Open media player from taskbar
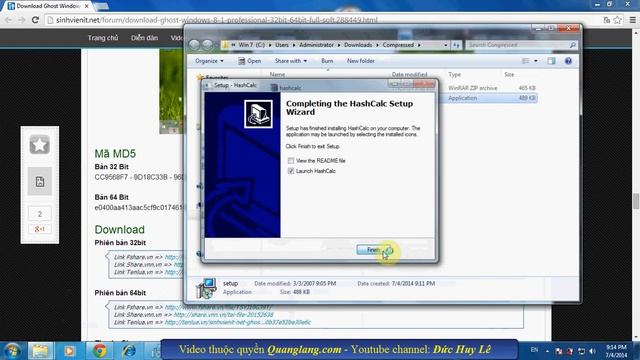The width and height of the screenshot is (640, 360). click(x=69, y=351)
